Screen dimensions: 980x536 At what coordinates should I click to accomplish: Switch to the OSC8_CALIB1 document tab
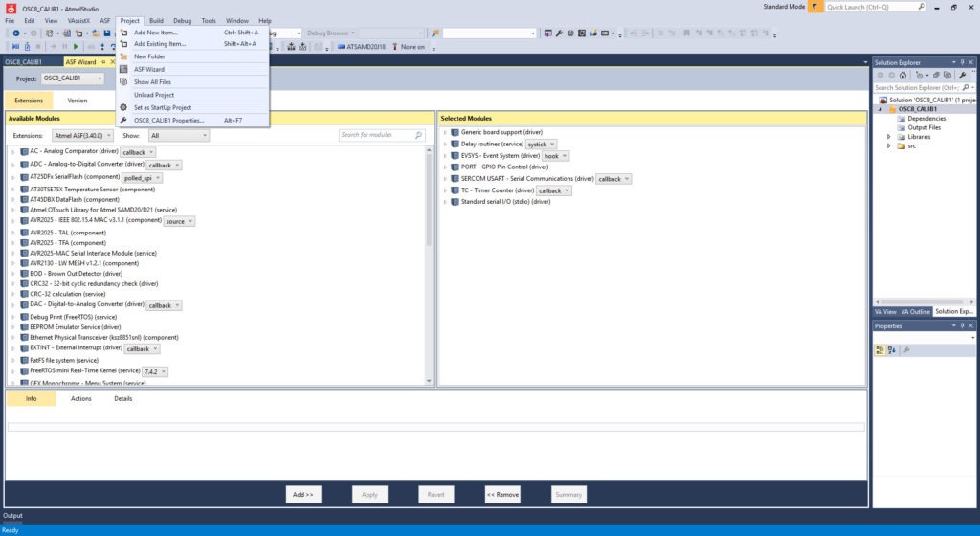(x=23, y=62)
